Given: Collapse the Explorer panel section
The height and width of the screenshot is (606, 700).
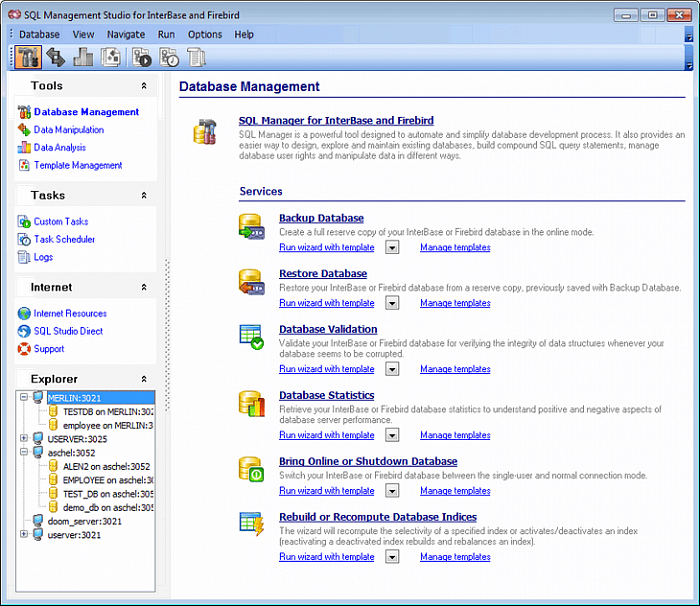Looking at the screenshot, I should tap(144, 379).
